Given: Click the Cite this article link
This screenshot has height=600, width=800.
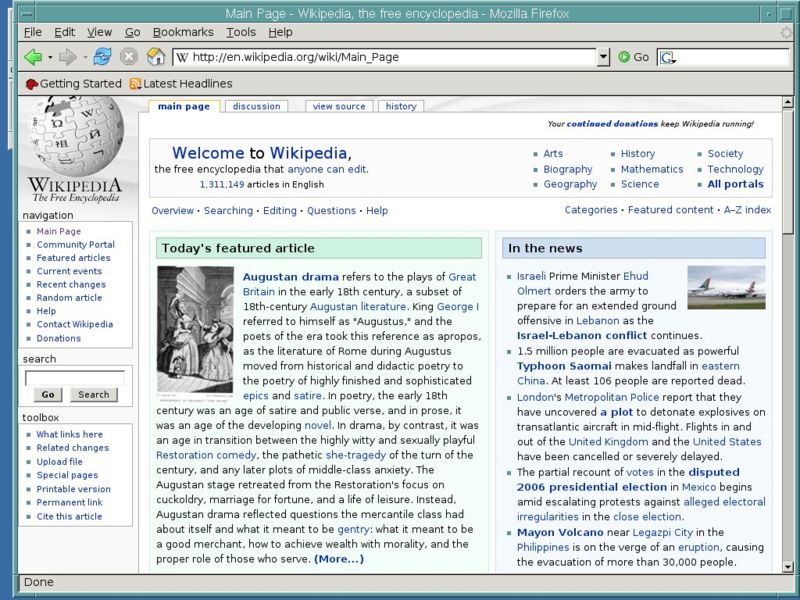Looking at the screenshot, I should tap(69, 516).
